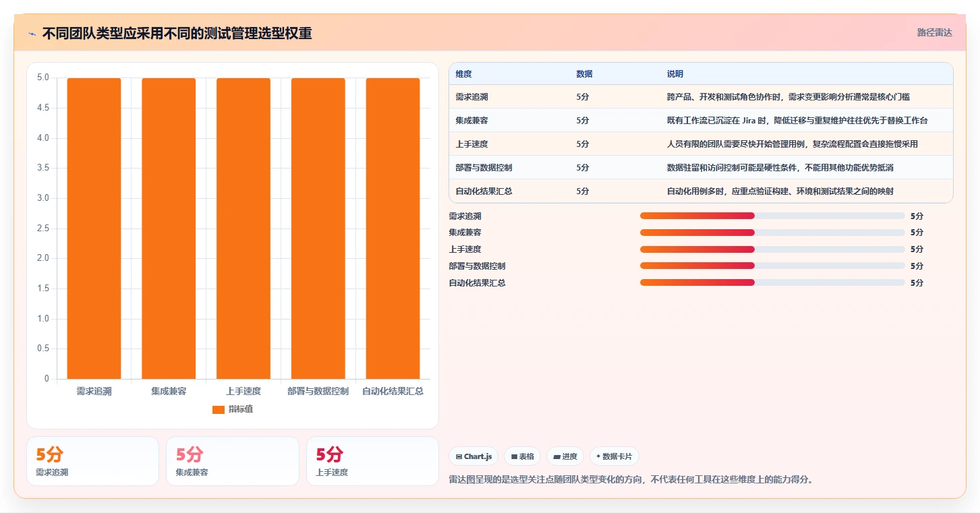Screen dimensions: 980x513
Task: Click the lightning icon beside the title
Action: point(32,34)
